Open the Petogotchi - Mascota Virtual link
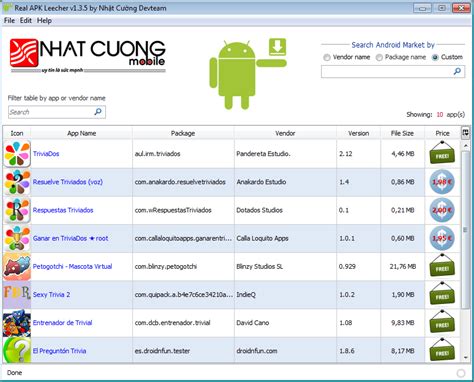Screen dimensions: 474x382 click(72, 266)
